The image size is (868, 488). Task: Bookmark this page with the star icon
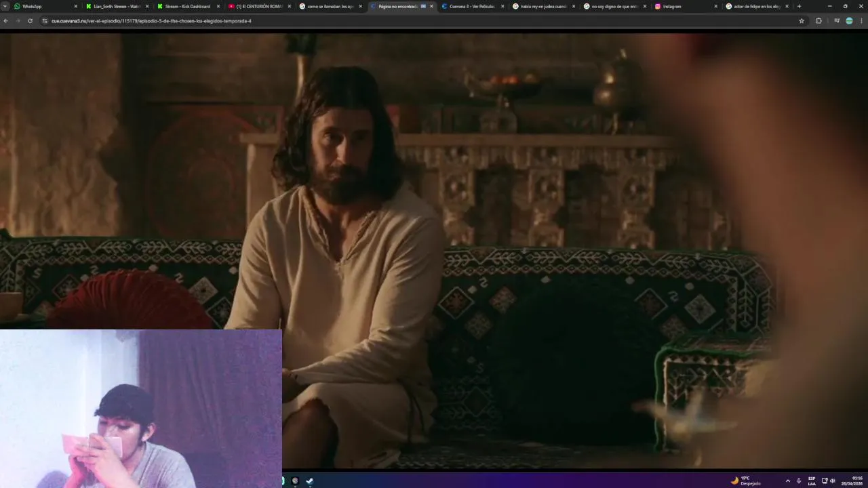pyautogui.click(x=802, y=21)
